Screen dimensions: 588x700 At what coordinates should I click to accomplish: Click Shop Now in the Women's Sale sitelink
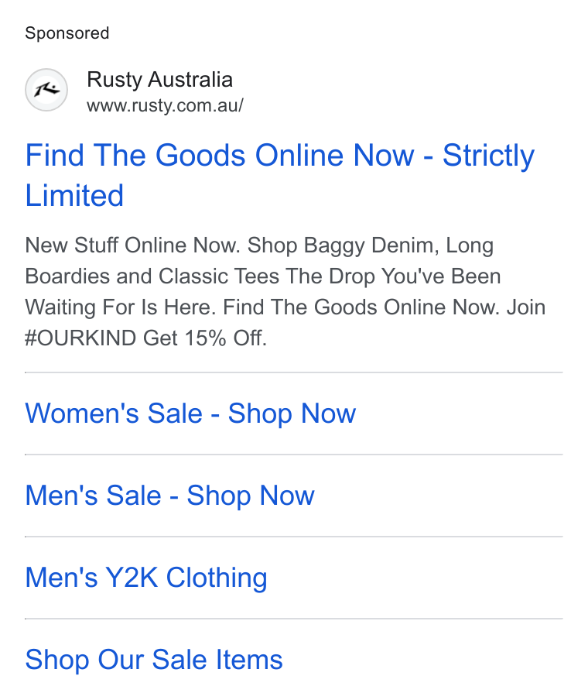292,413
